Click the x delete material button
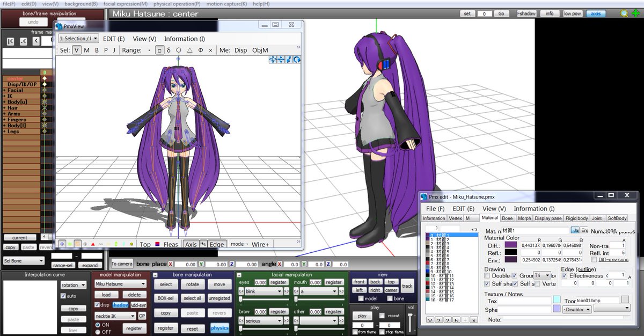The height and width of the screenshot is (336, 644). tap(474, 320)
